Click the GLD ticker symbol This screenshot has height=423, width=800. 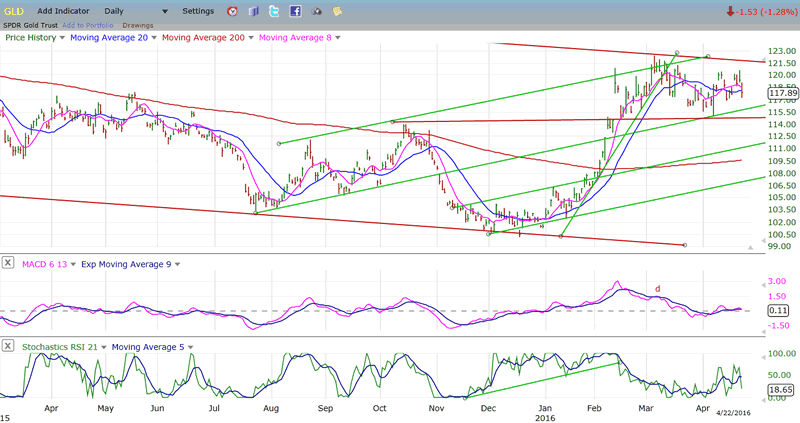point(16,11)
